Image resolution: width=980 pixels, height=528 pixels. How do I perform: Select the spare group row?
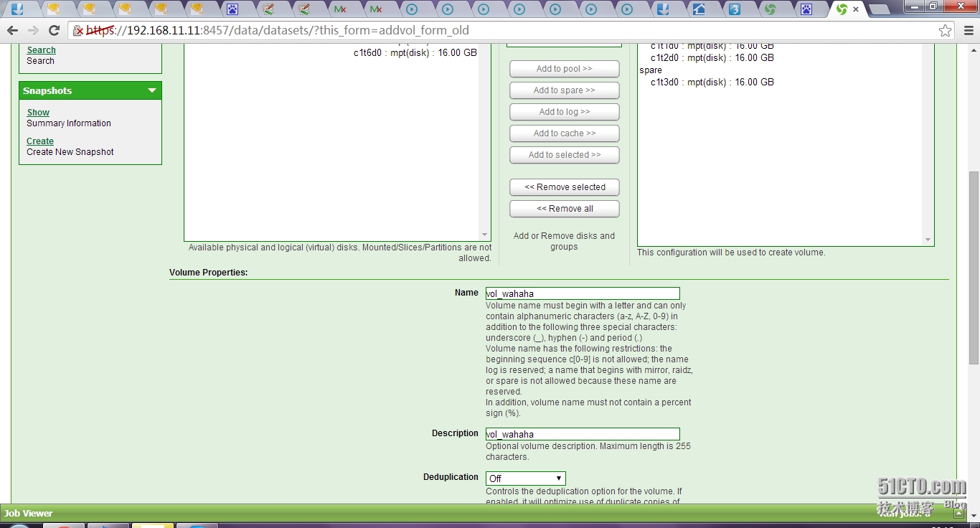point(651,70)
